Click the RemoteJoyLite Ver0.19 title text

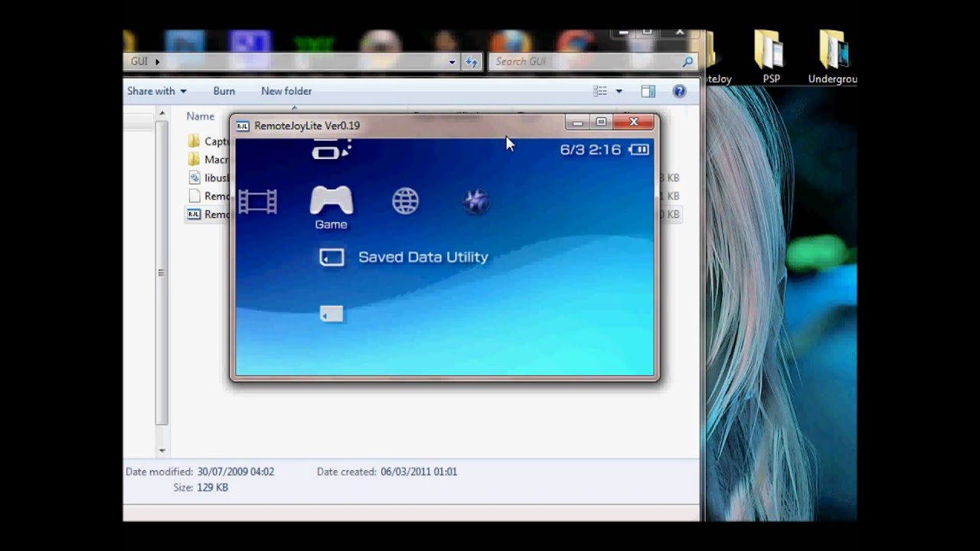pos(307,126)
